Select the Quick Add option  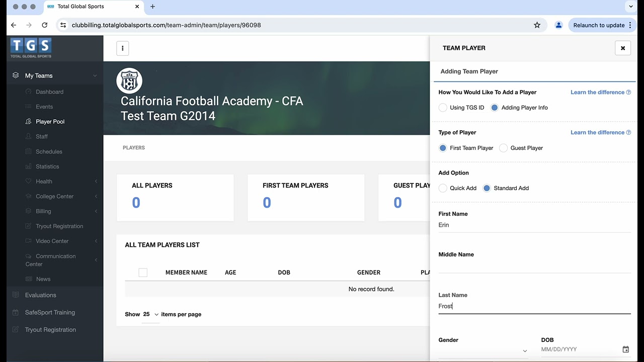(443, 188)
